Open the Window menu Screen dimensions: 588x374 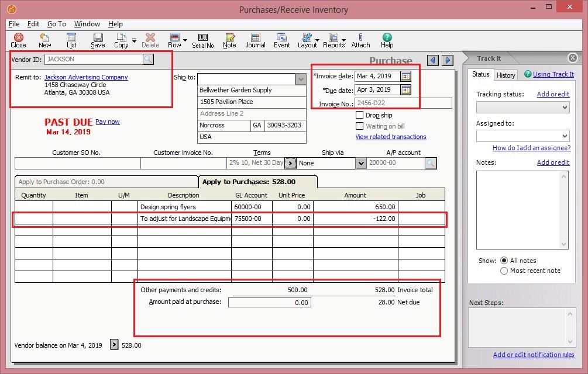tap(87, 24)
